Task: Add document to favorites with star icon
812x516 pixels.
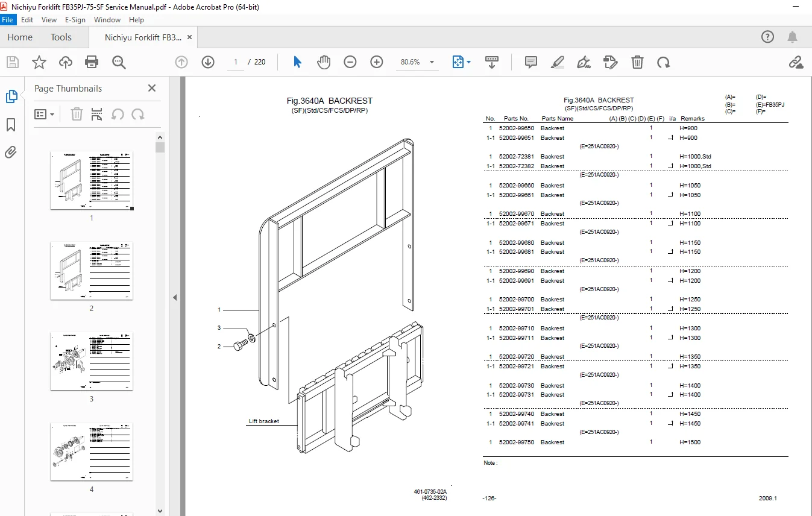Action: tap(39, 62)
